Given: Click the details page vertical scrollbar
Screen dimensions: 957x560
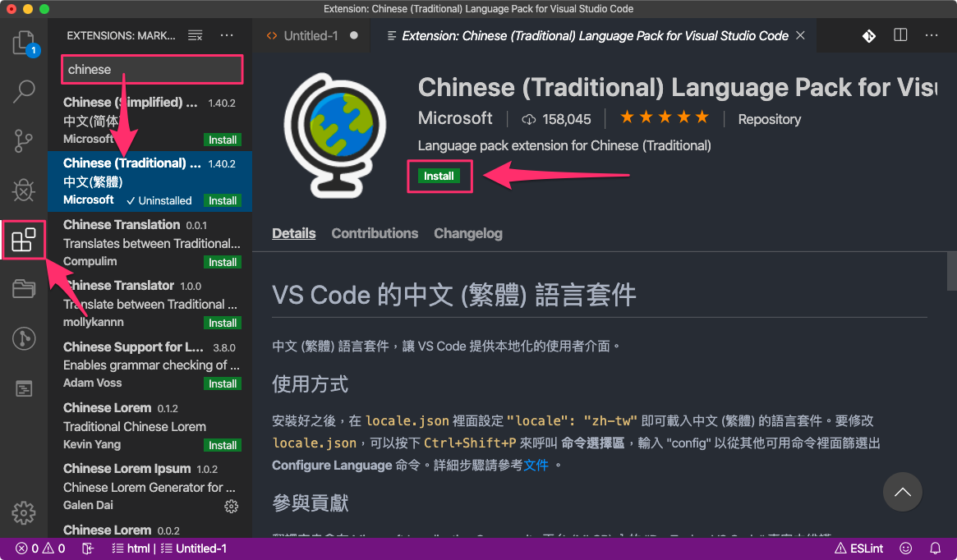Looking at the screenshot, I should pyautogui.click(x=951, y=272).
